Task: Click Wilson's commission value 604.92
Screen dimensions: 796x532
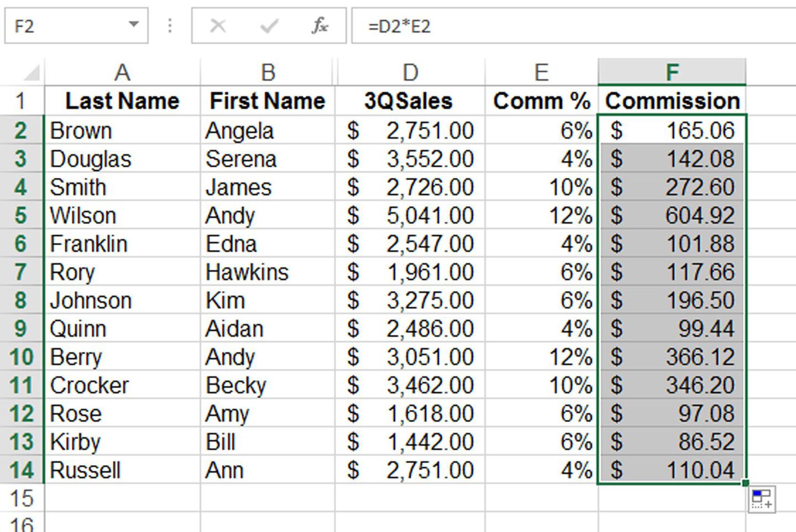Action: pyautogui.click(x=671, y=215)
